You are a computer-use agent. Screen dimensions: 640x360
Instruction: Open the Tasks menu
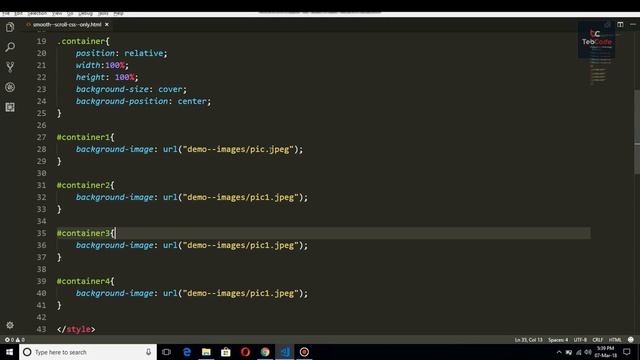(103, 13)
